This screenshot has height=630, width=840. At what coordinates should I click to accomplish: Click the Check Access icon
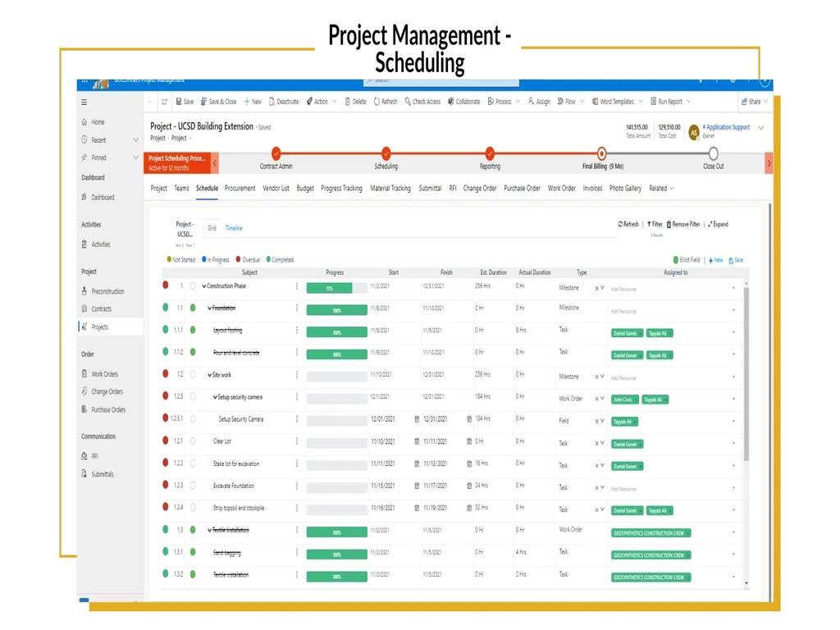[x=408, y=102]
